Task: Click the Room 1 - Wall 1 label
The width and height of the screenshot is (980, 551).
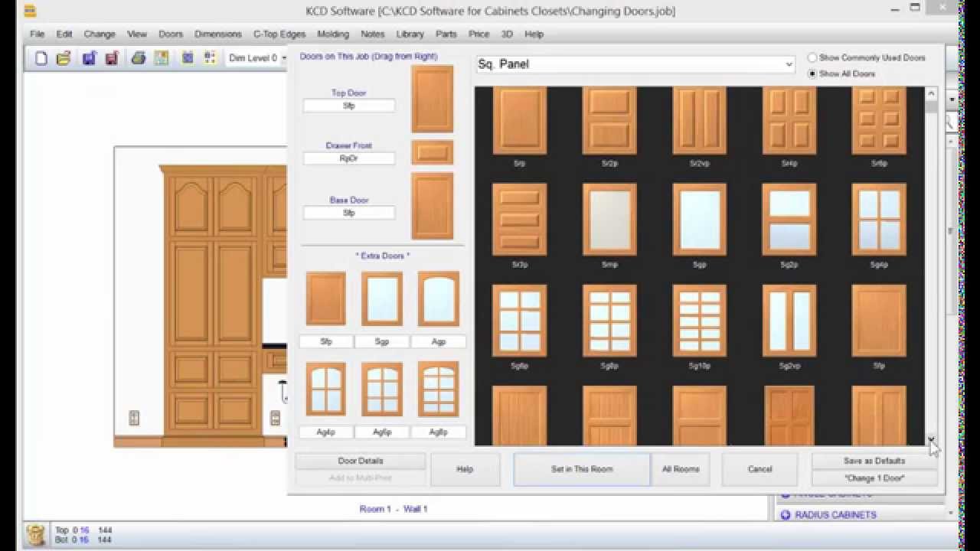Action: [394, 509]
